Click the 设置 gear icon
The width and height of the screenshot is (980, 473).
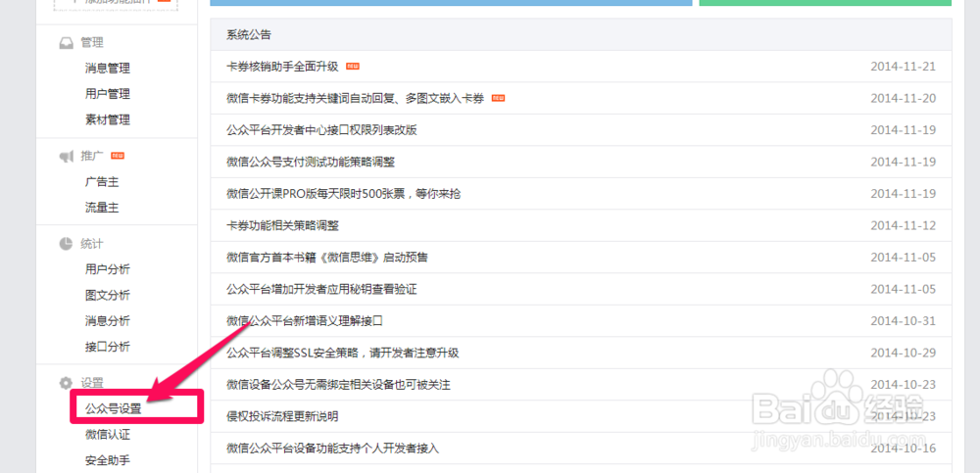(66, 383)
